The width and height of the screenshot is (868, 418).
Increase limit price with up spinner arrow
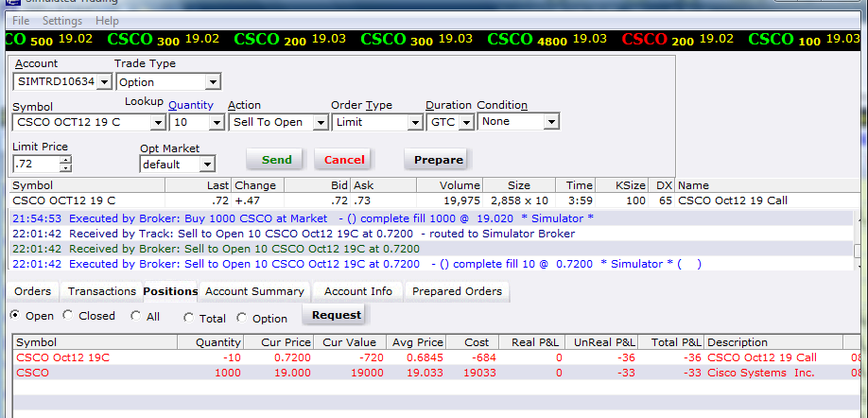66,160
